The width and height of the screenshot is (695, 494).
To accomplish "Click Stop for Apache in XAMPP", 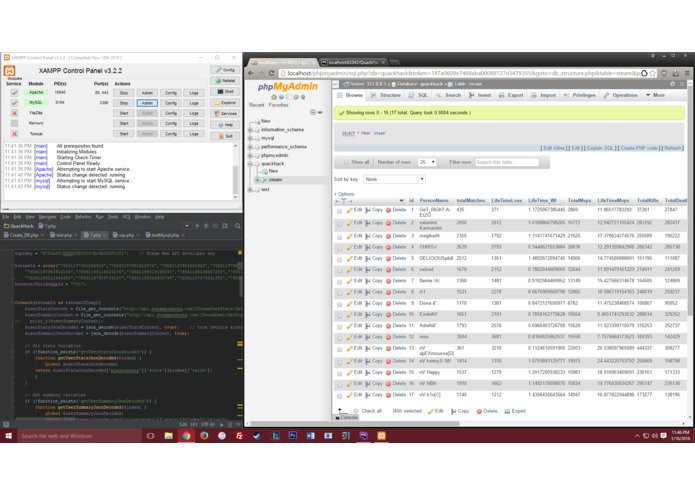I will (x=124, y=93).
